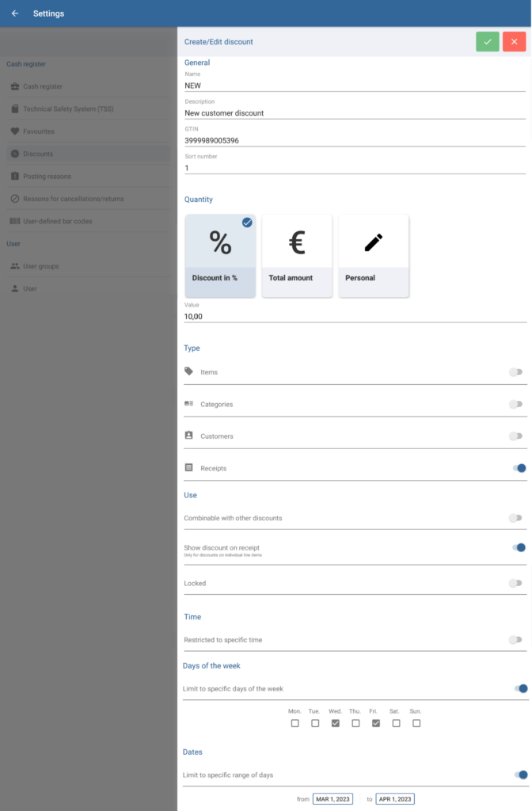Click the Name field containing NEW
Image resolution: width=532 pixels, height=811 pixels.
tap(354, 86)
